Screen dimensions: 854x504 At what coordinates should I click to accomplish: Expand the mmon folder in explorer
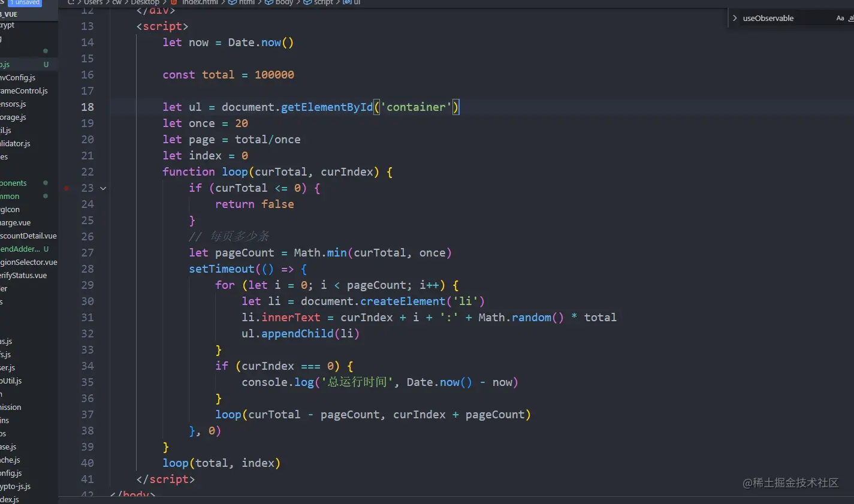(10, 196)
